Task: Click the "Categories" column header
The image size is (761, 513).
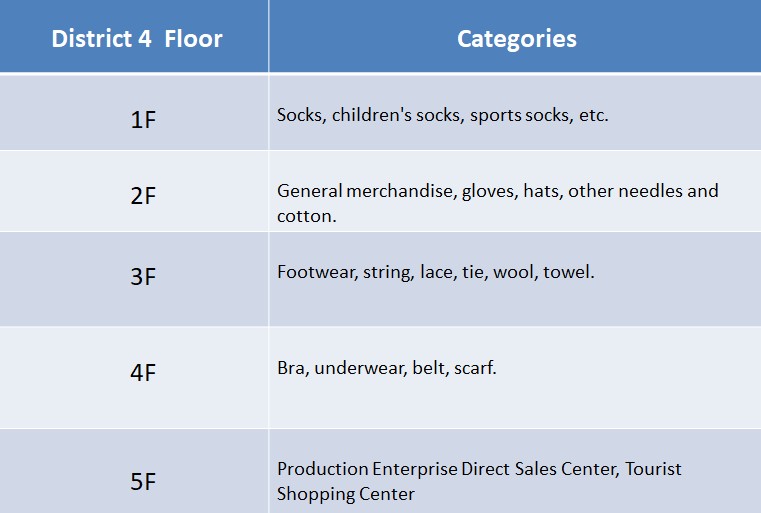Action: (x=516, y=40)
